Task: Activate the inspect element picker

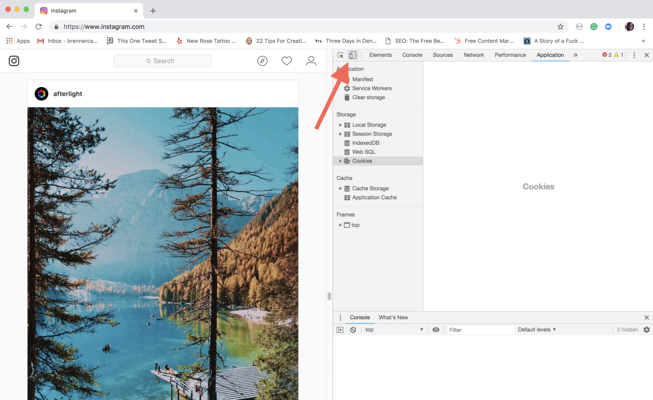Action: click(x=341, y=55)
